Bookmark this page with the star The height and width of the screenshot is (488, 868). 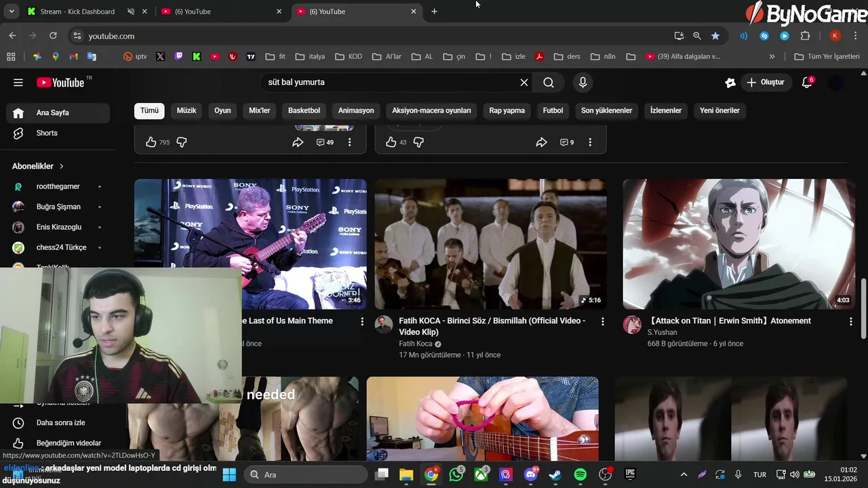click(x=715, y=36)
